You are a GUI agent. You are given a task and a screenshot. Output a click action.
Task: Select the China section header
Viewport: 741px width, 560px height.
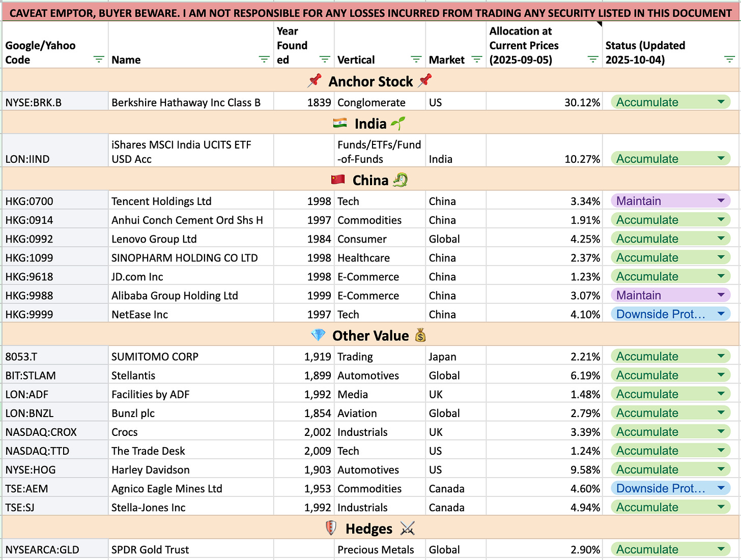tap(370, 180)
